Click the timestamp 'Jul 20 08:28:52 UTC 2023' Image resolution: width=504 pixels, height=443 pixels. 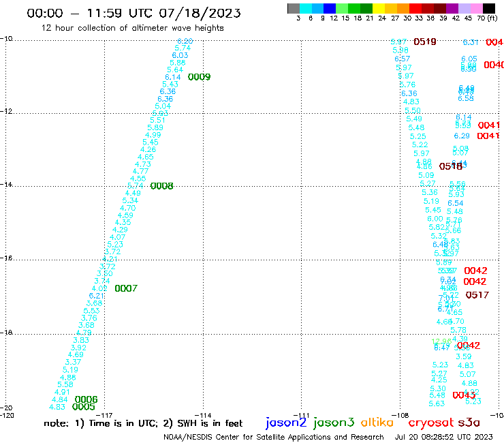click(x=443, y=437)
